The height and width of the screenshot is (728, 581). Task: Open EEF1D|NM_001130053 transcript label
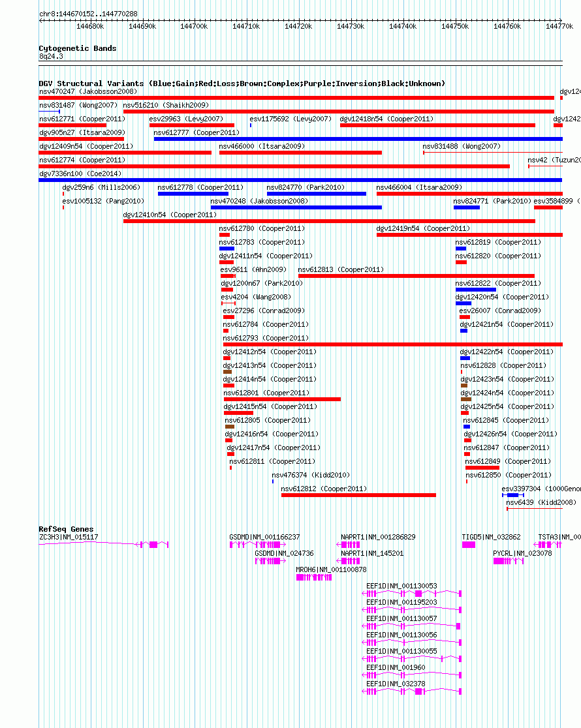pos(401,586)
